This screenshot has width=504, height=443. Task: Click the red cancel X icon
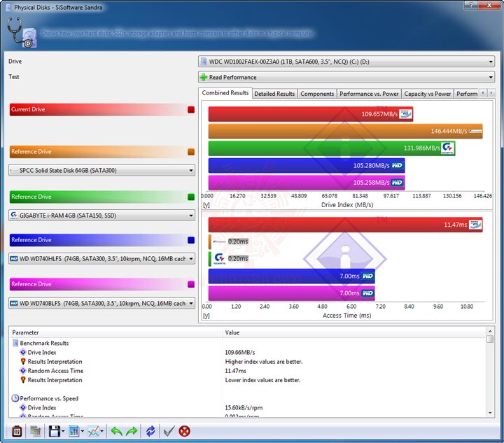pyautogui.click(x=185, y=431)
